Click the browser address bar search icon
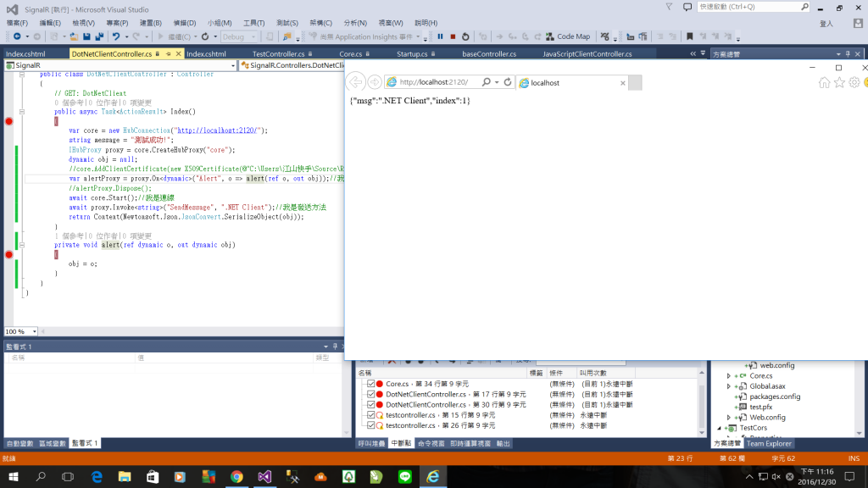This screenshot has width=868, height=488. coord(486,82)
